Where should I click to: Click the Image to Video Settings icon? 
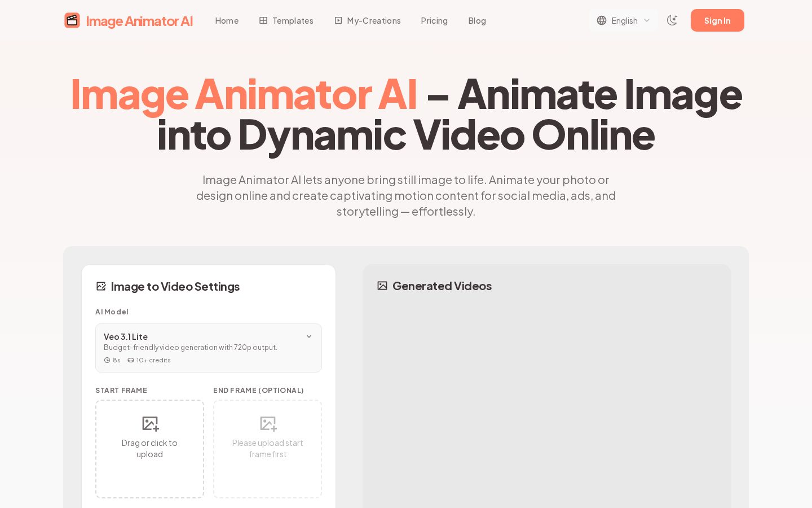click(101, 286)
